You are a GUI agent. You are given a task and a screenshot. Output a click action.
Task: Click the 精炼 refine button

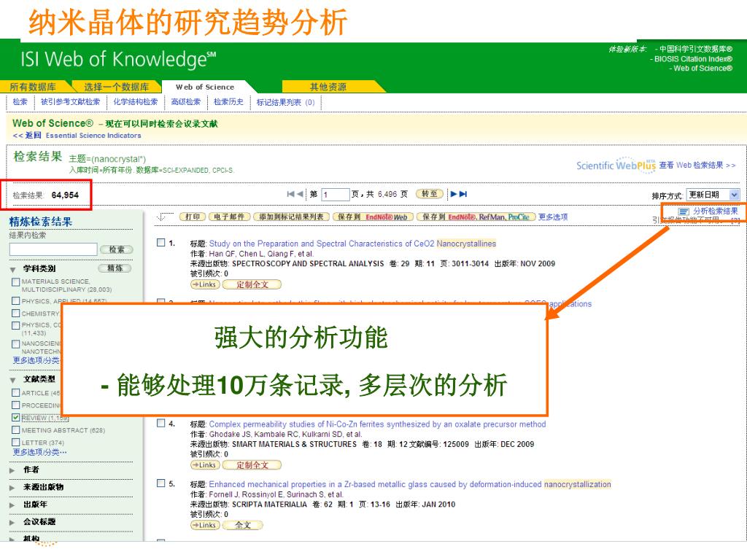pos(115,268)
